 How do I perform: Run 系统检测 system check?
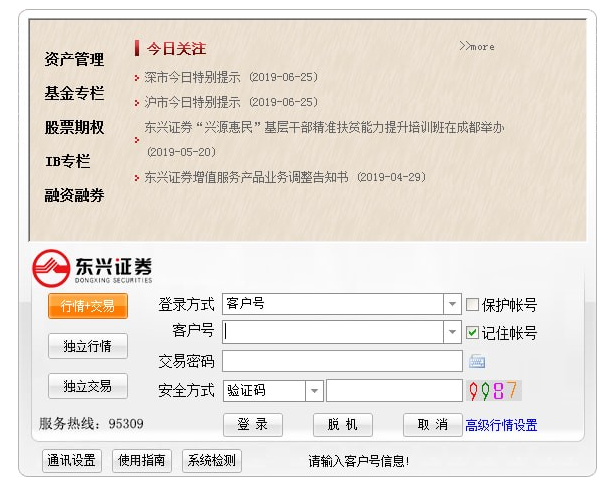tap(212, 461)
